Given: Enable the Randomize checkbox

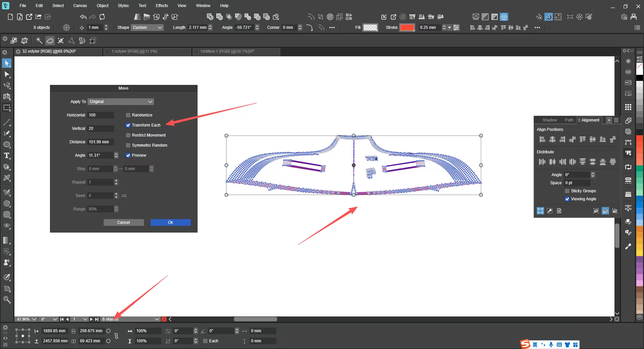Looking at the screenshot, I should point(128,115).
